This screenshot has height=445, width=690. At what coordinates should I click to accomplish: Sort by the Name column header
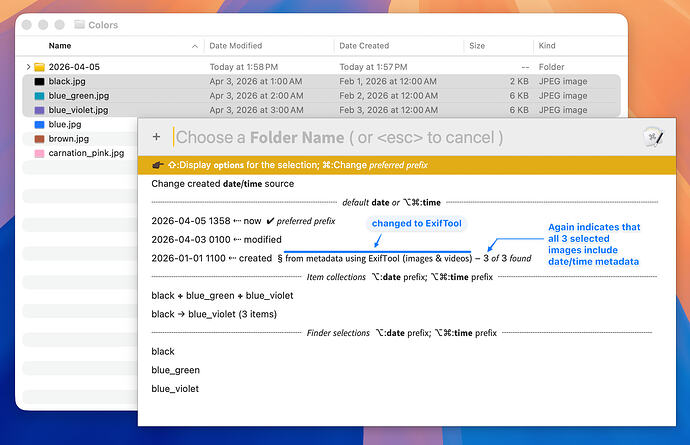[x=60, y=46]
